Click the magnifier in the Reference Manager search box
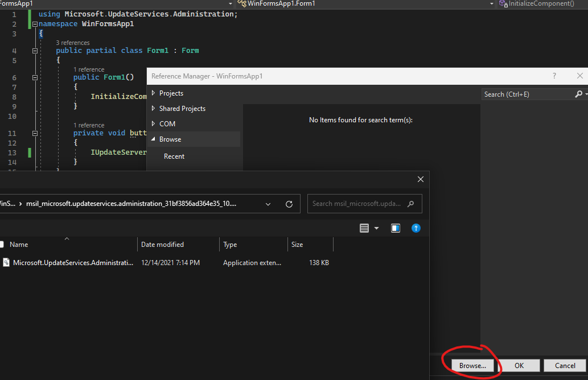 click(x=578, y=94)
